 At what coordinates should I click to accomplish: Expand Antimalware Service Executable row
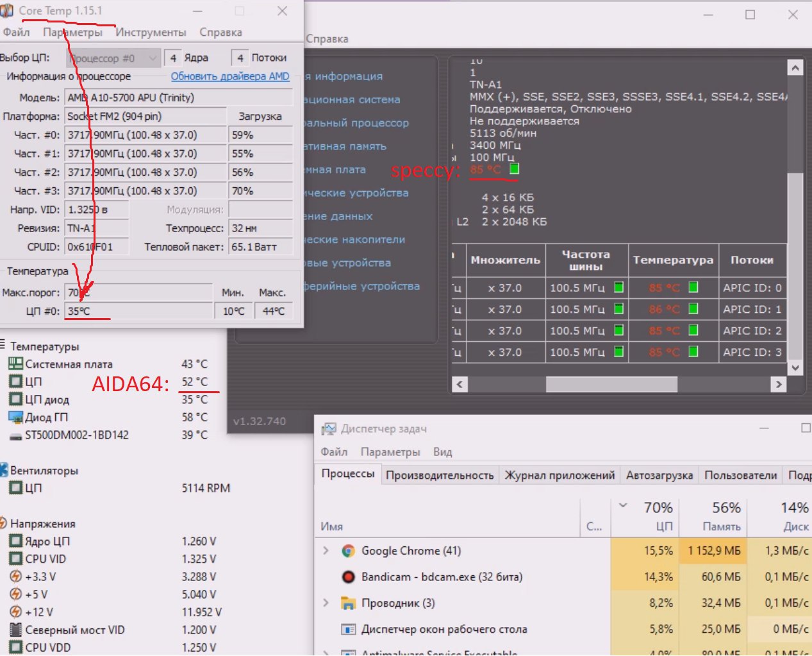click(326, 652)
